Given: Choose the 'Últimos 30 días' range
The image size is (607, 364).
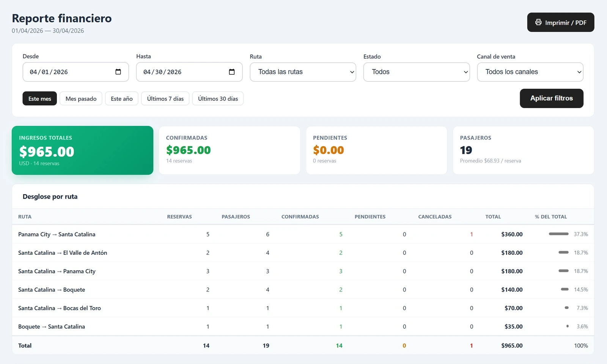Looking at the screenshot, I should pos(218,99).
